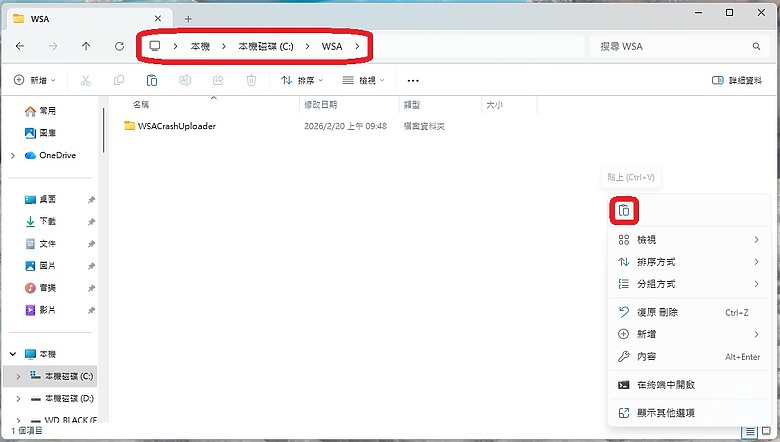This screenshot has height=442, width=780.
Task: Open the 排序 sort dropdown
Action: (x=302, y=80)
